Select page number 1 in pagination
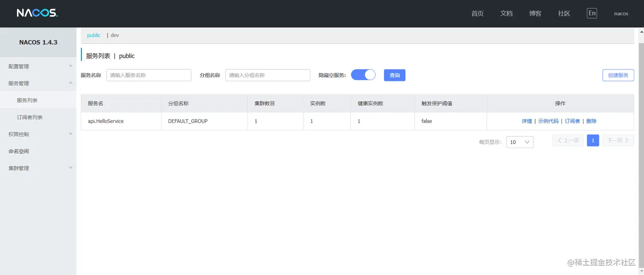Viewport: 644px width, 275px height. pos(593,140)
